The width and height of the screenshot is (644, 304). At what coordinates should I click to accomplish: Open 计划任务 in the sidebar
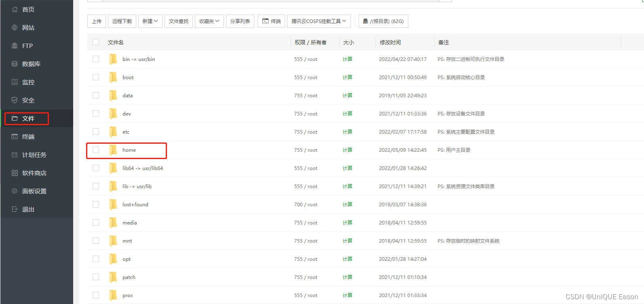pyautogui.click(x=37, y=155)
